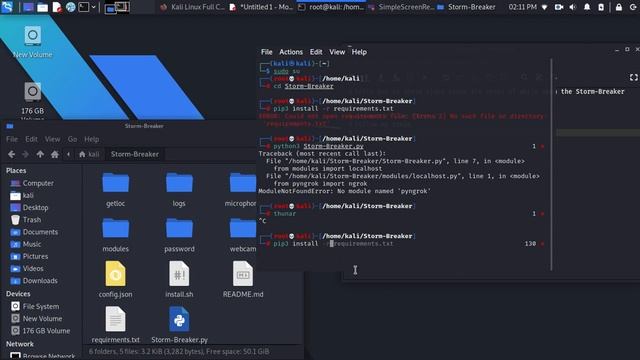Launch the text editor from the top panel
Image resolution: width=640 pixels, height=360 pixels.
point(57,7)
